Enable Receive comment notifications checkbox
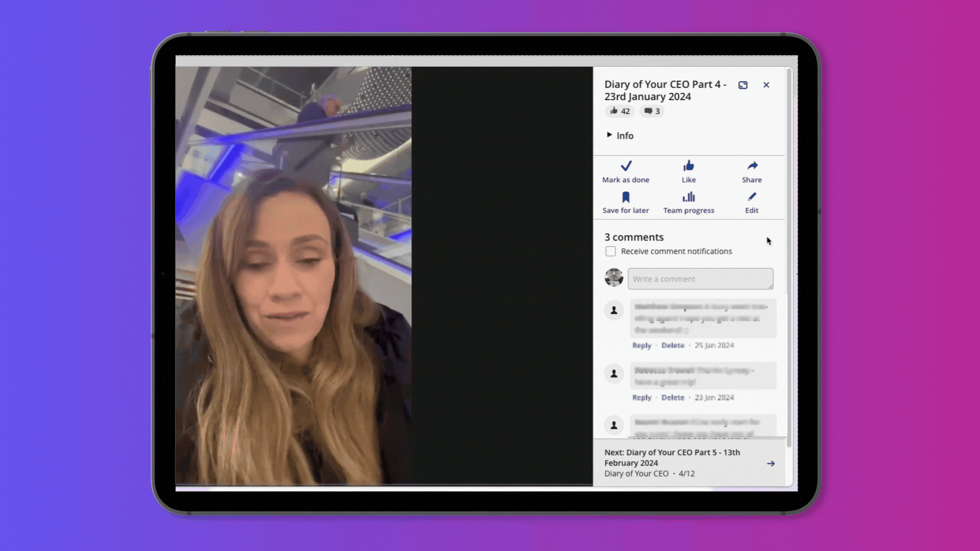The height and width of the screenshot is (551, 980). [610, 251]
